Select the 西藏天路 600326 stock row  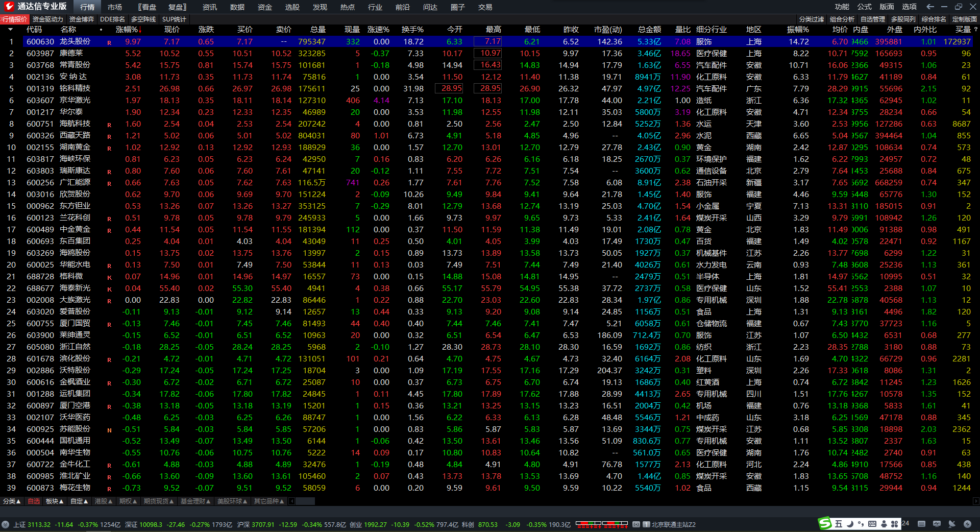[490, 135]
